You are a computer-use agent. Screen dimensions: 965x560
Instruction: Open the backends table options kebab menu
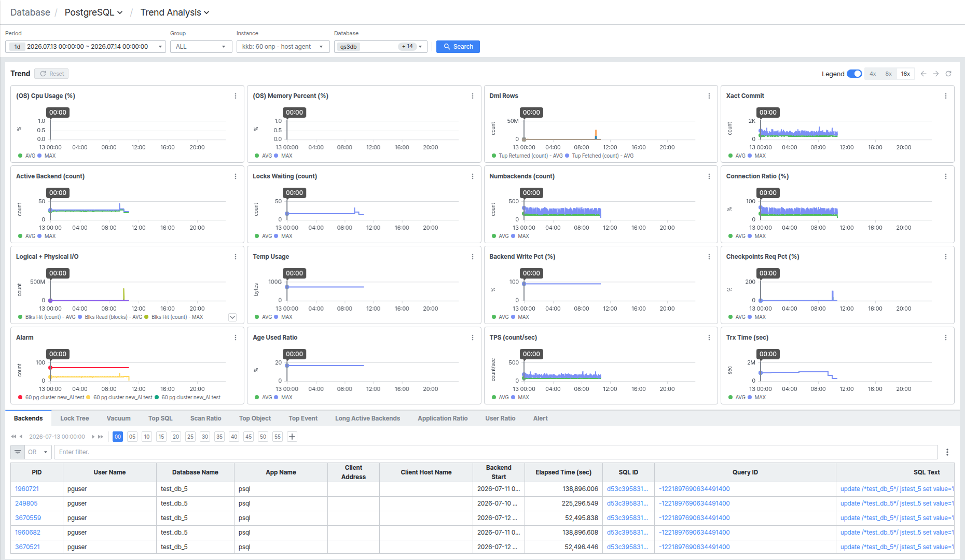click(947, 452)
